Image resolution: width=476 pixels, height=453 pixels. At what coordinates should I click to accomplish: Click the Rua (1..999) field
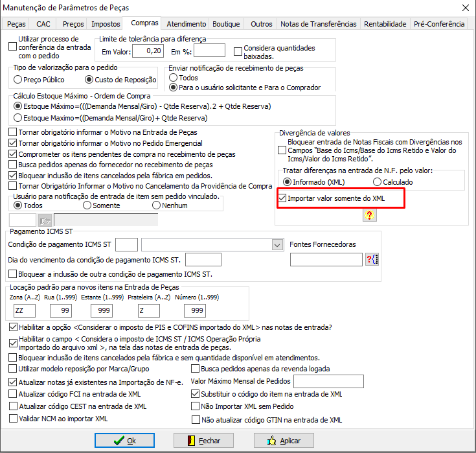click(x=61, y=310)
